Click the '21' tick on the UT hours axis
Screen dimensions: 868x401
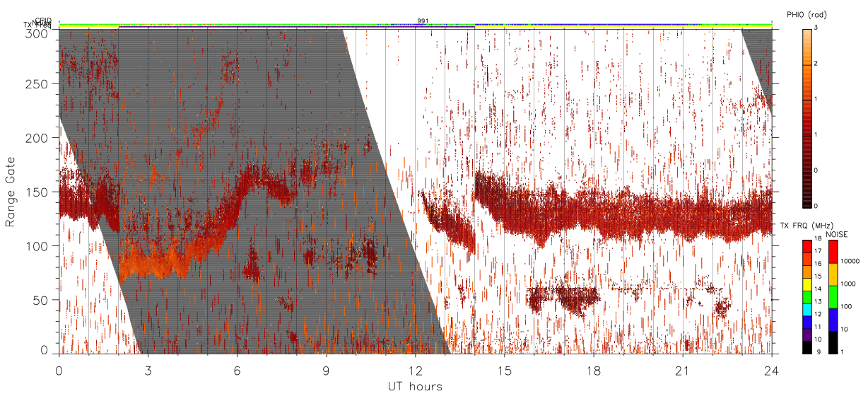point(682,370)
